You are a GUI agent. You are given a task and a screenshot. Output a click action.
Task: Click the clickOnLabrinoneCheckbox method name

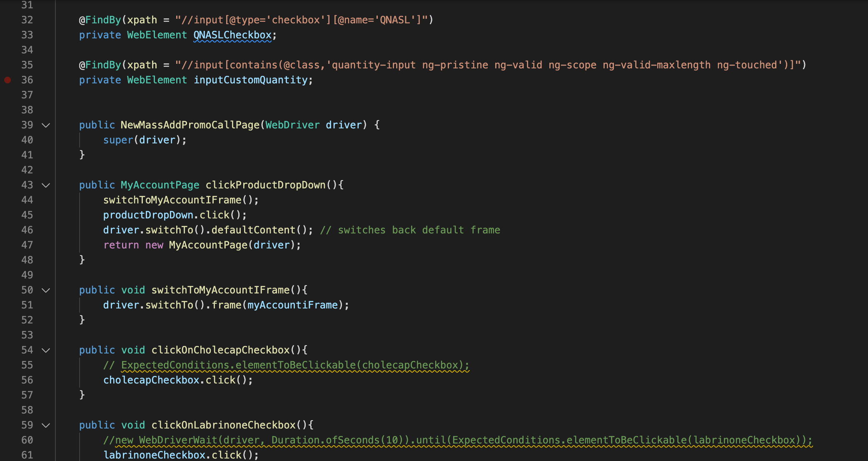point(223,425)
